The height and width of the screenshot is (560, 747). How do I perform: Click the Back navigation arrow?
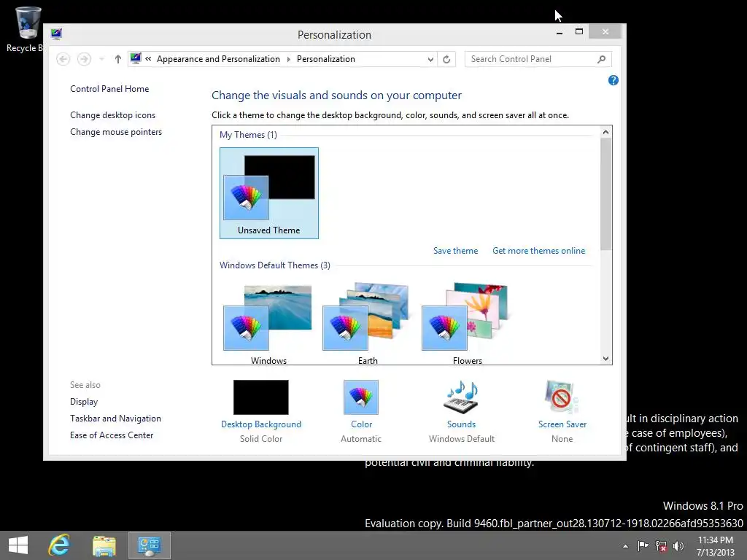[63, 59]
